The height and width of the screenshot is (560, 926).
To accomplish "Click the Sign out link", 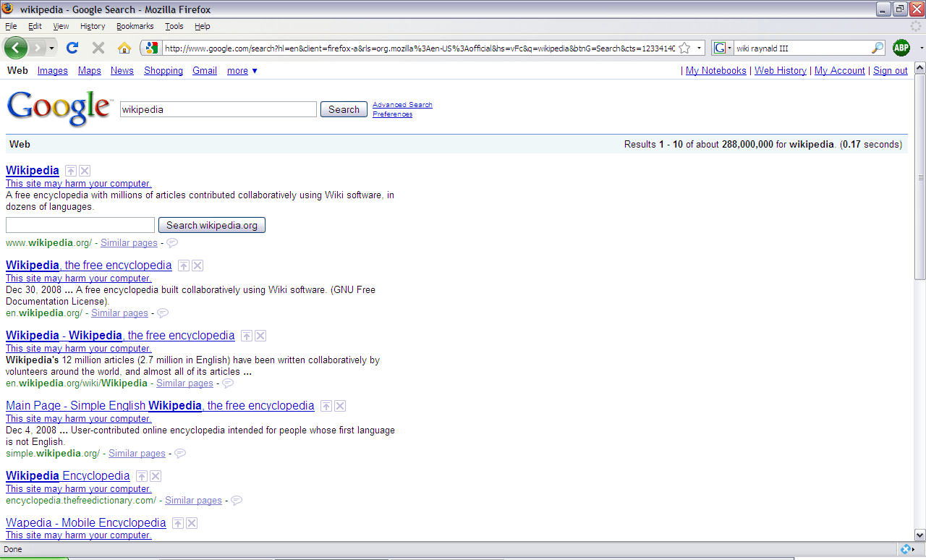I will point(891,70).
